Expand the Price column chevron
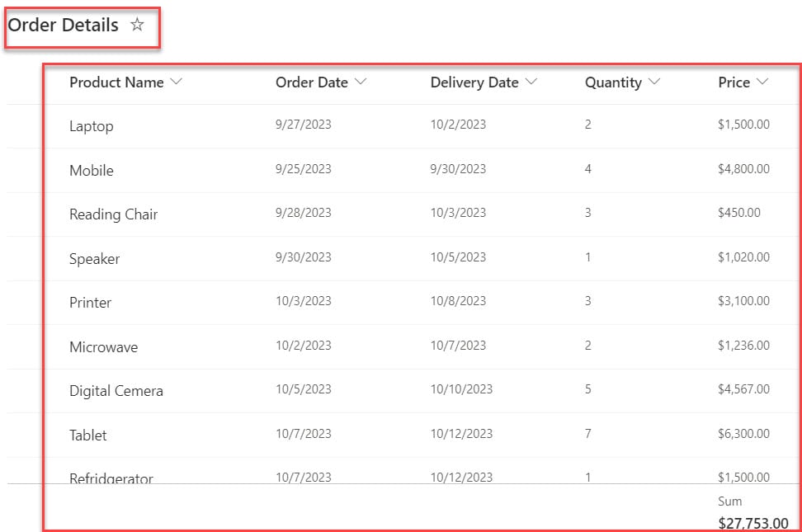 [762, 82]
